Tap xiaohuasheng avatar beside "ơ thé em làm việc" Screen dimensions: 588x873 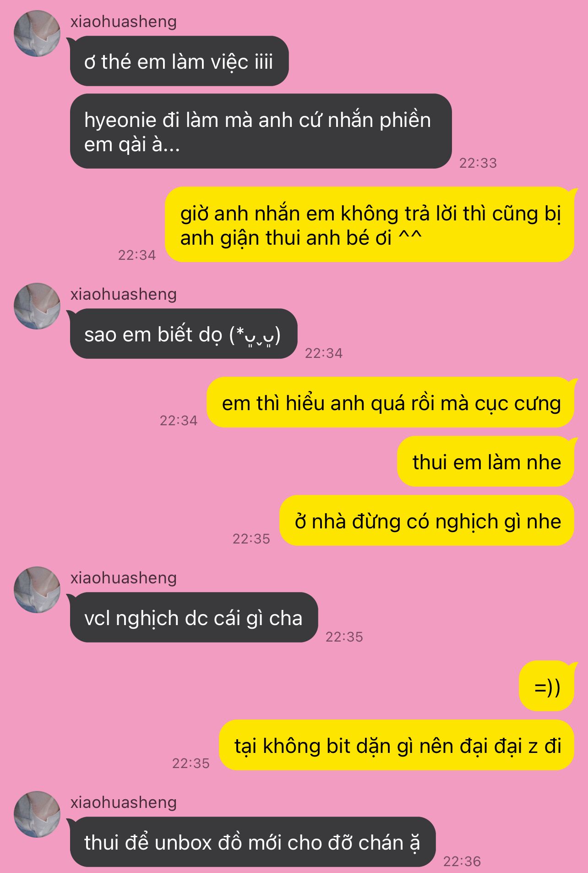point(37,33)
